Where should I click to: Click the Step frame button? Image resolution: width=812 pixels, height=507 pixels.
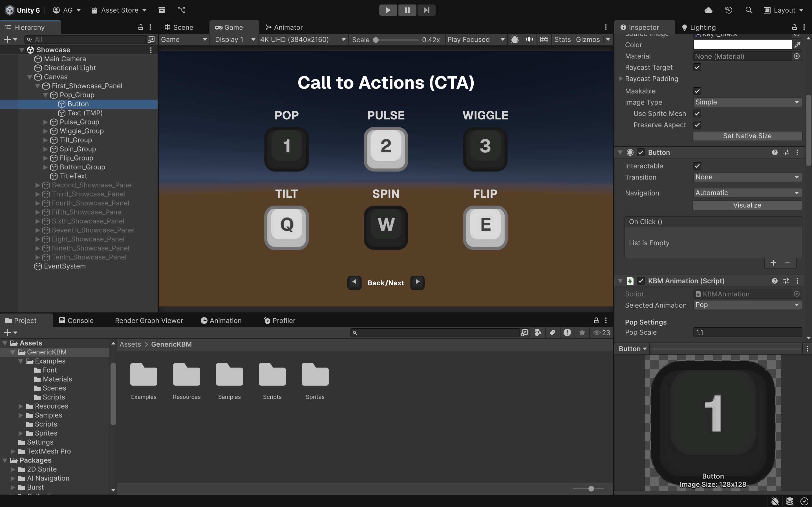426,10
